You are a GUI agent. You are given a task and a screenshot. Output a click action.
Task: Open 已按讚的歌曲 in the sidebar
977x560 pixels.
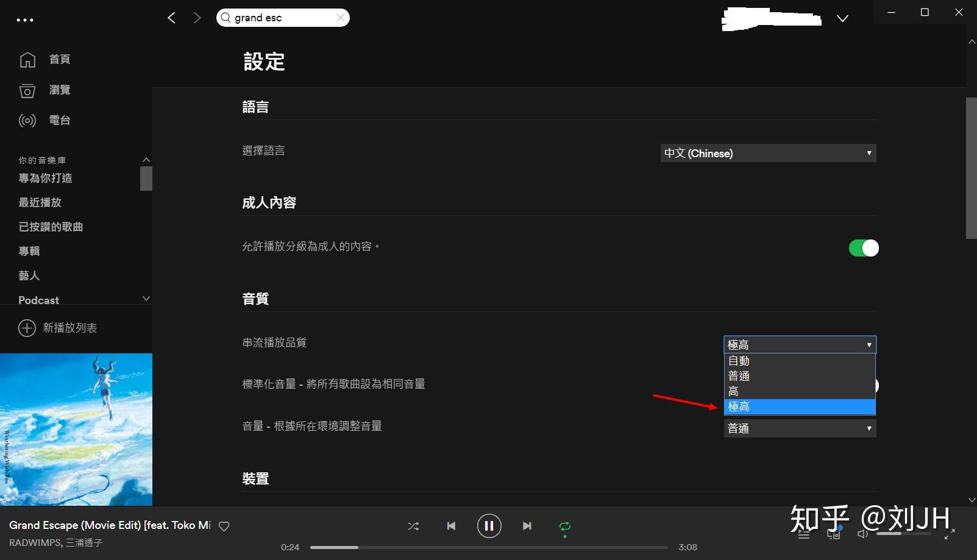tap(51, 227)
